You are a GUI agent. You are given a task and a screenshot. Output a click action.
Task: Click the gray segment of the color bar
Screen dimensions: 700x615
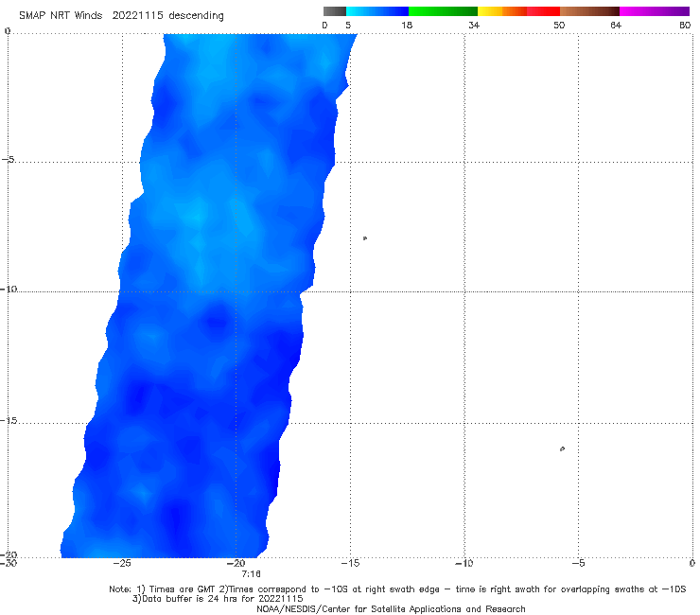[334, 11]
